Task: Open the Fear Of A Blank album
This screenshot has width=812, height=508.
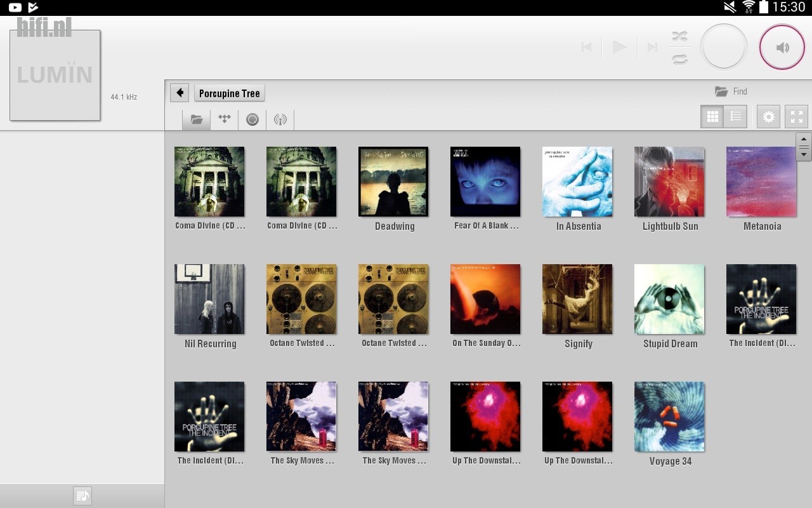Action: click(x=485, y=182)
